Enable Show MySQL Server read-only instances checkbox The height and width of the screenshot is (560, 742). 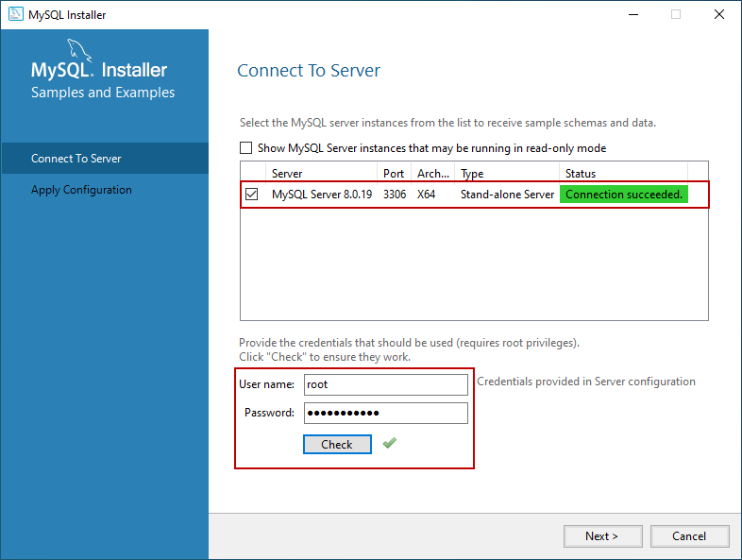pyautogui.click(x=246, y=148)
